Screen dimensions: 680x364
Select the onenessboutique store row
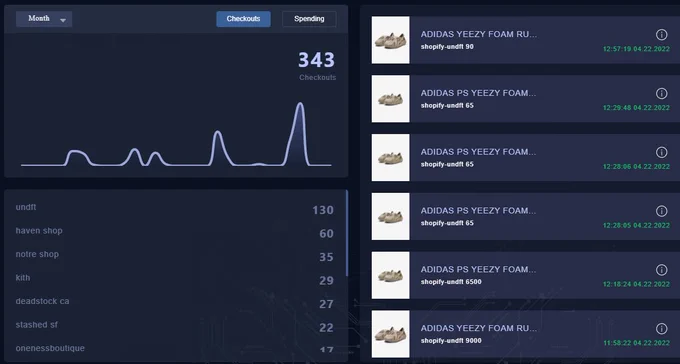tap(175, 349)
